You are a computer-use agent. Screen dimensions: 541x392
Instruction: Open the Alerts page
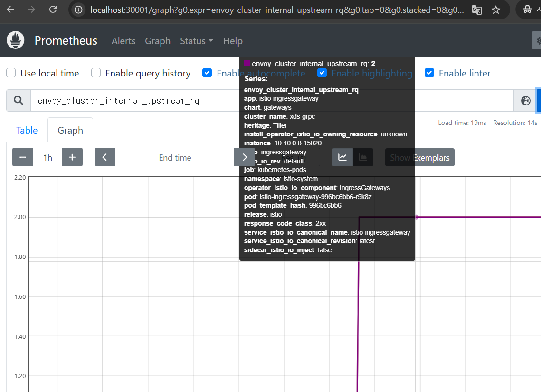[123, 41]
